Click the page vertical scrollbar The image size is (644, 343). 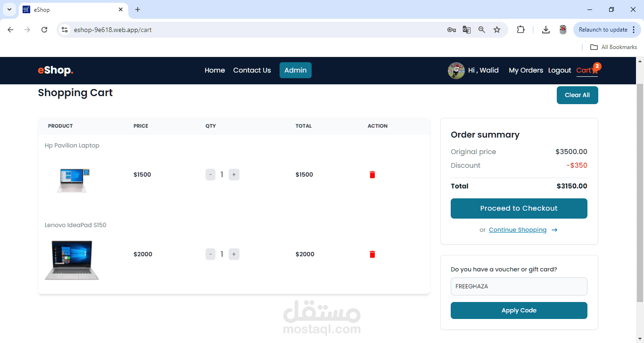coord(640,193)
